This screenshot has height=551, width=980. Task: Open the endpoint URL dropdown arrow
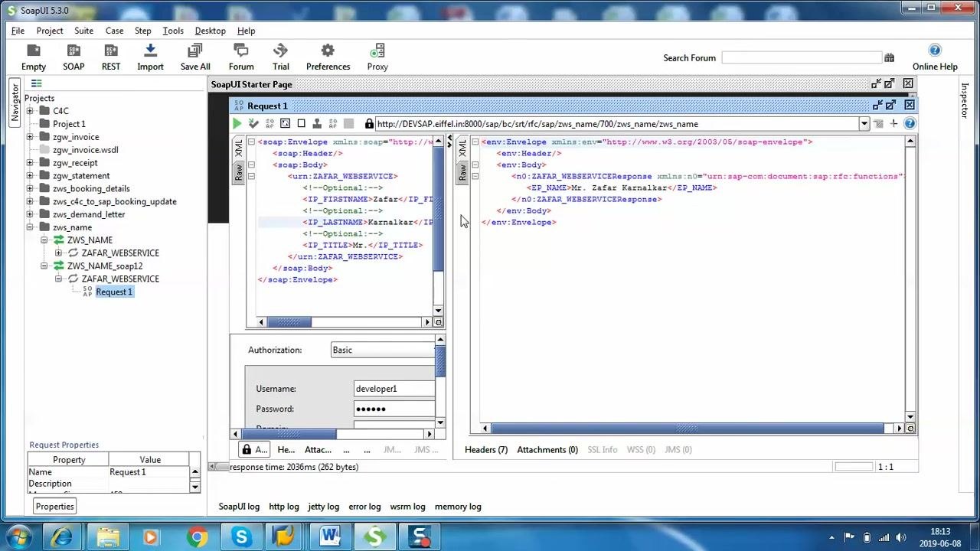(864, 124)
